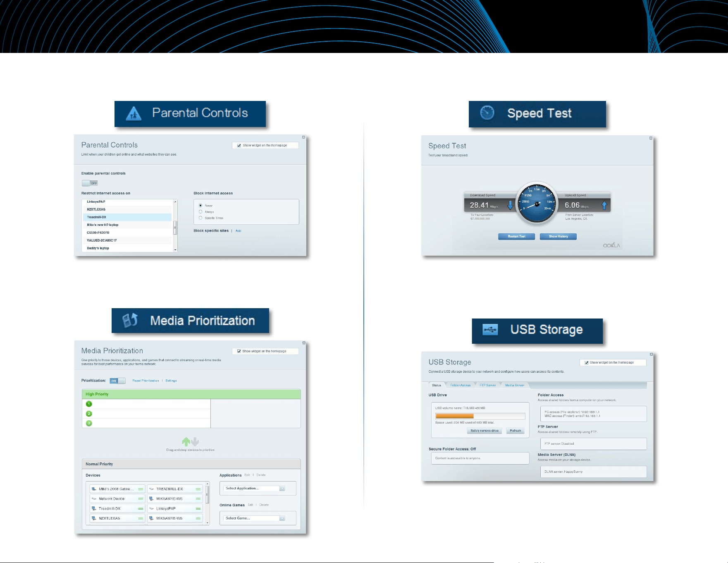This screenshot has width=728, height=563.
Task: Click Delete link next to Online Games
Action: pos(264,505)
